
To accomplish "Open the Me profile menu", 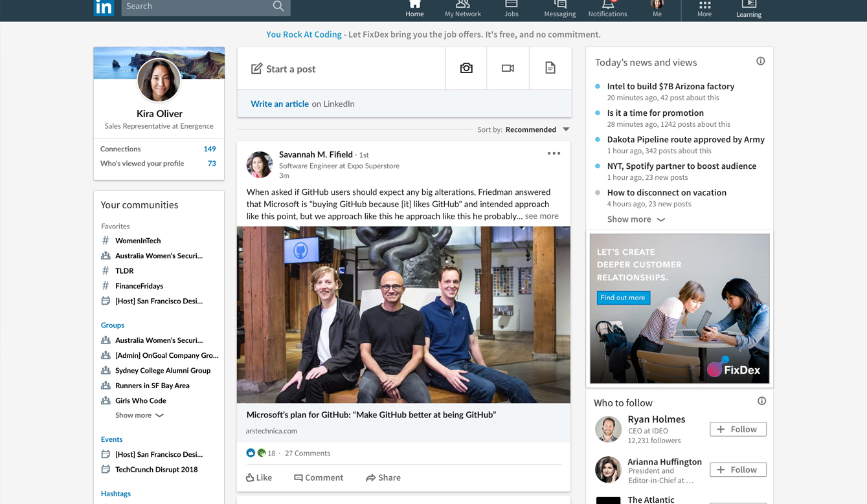I will point(657,9).
